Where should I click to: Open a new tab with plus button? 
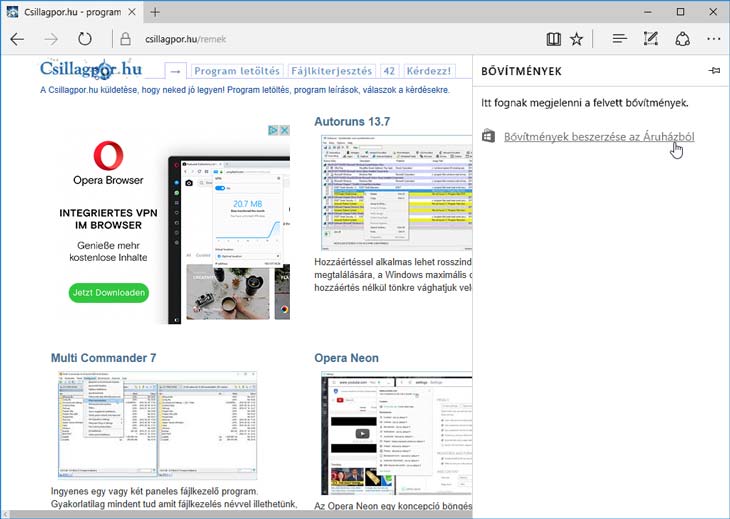pyautogui.click(x=155, y=12)
